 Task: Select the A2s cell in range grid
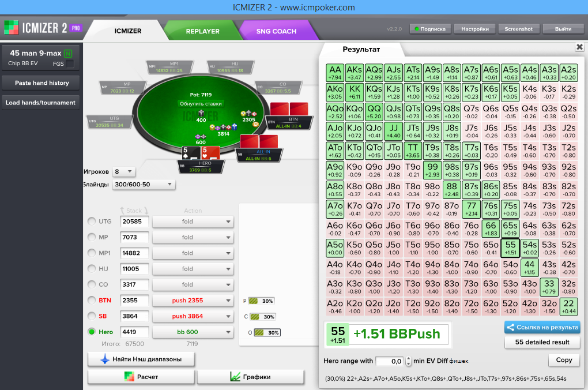pyautogui.click(x=568, y=73)
